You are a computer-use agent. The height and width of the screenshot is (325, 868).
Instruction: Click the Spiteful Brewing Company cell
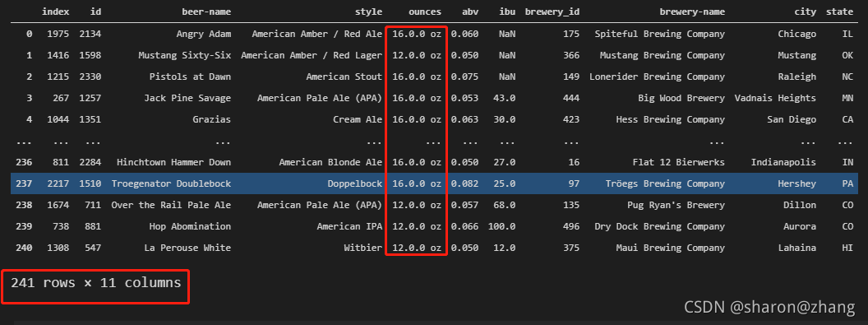[x=659, y=34]
